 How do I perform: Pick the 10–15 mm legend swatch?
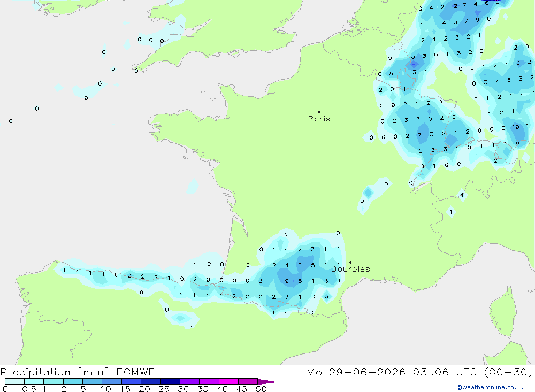[112, 381]
